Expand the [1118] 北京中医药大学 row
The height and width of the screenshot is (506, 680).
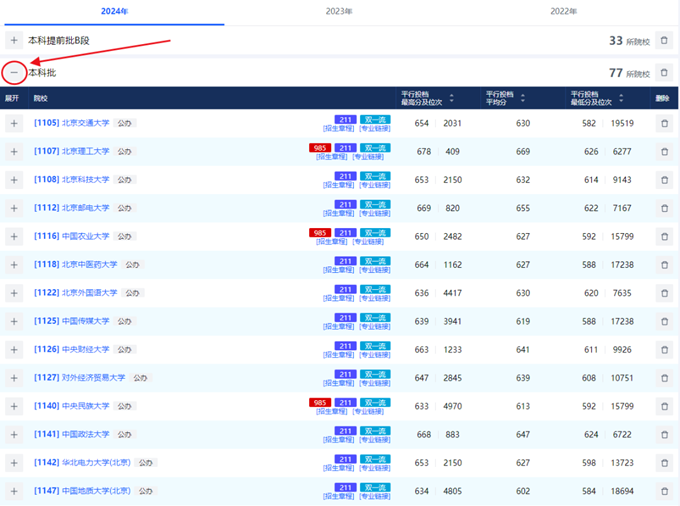[14, 264]
